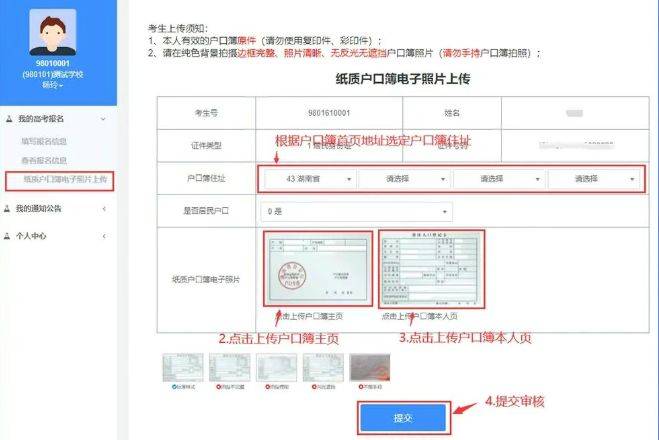Open the province dropdown showing 43 湖南省

[306, 179]
